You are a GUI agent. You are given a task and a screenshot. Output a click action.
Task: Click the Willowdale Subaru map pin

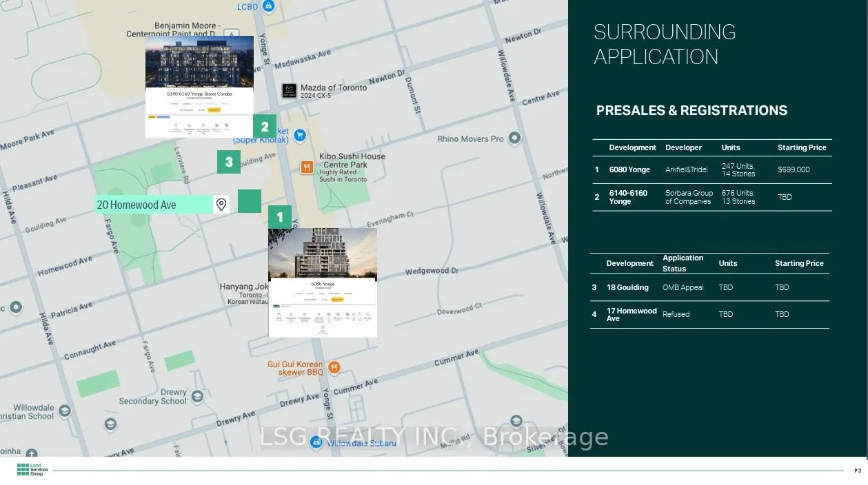(316, 443)
